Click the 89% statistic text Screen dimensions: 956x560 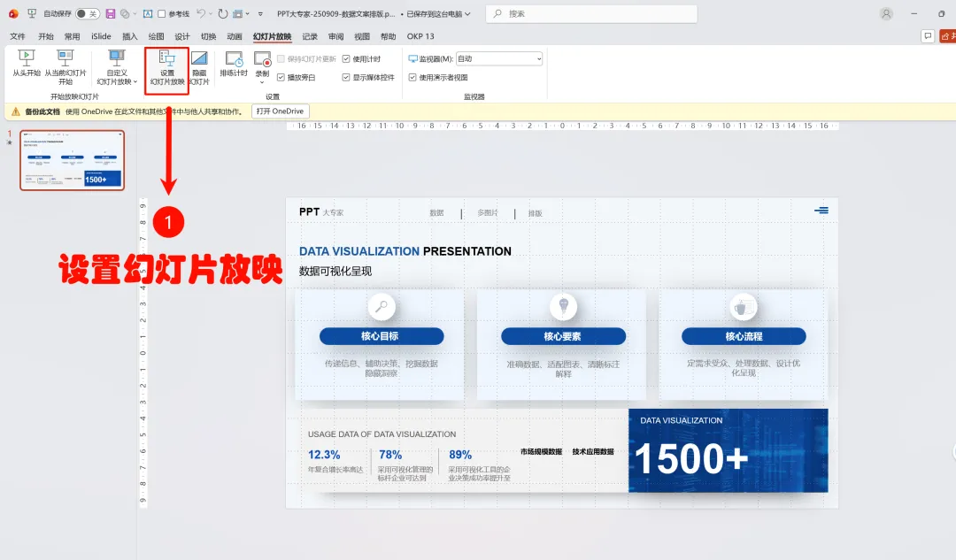pyautogui.click(x=460, y=455)
